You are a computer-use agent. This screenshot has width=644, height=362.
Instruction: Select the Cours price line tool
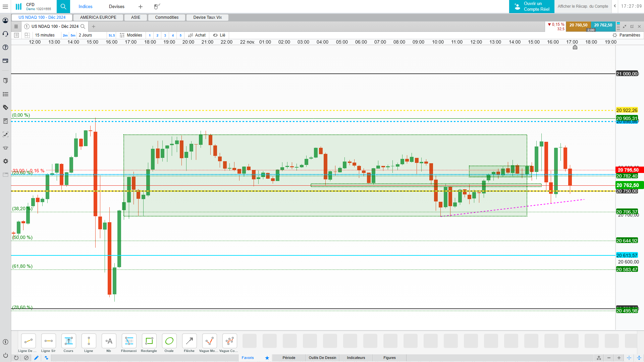click(x=68, y=341)
